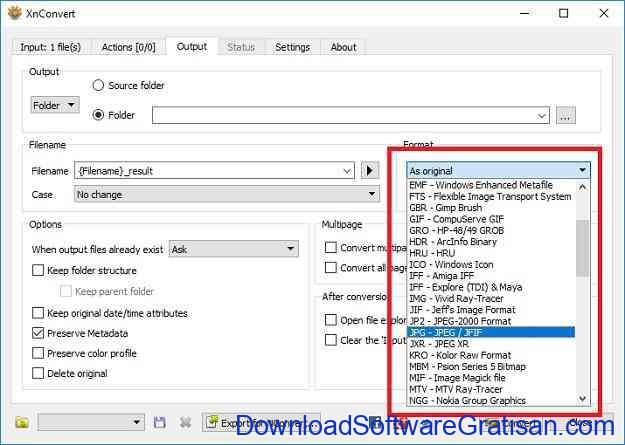Open the Status tab
Screen dimensions: 625x445
[x=241, y=47]
